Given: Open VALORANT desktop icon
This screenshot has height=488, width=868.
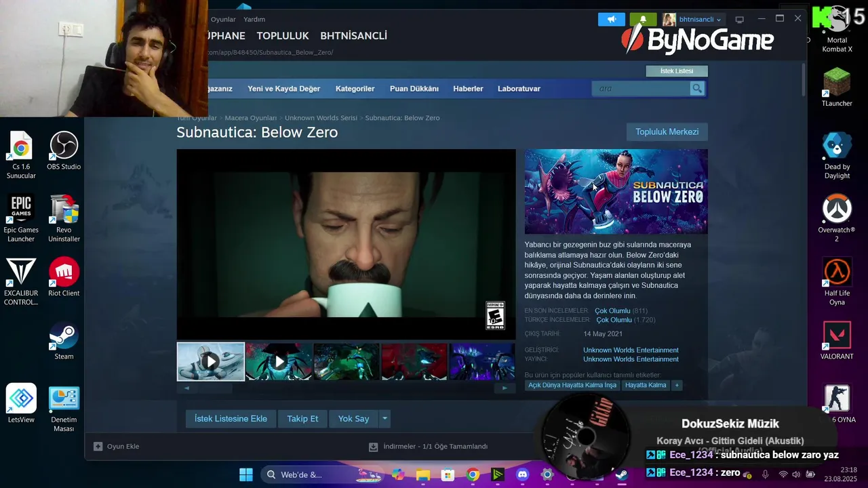Looking at the screenshot, I should click(837, 341).
